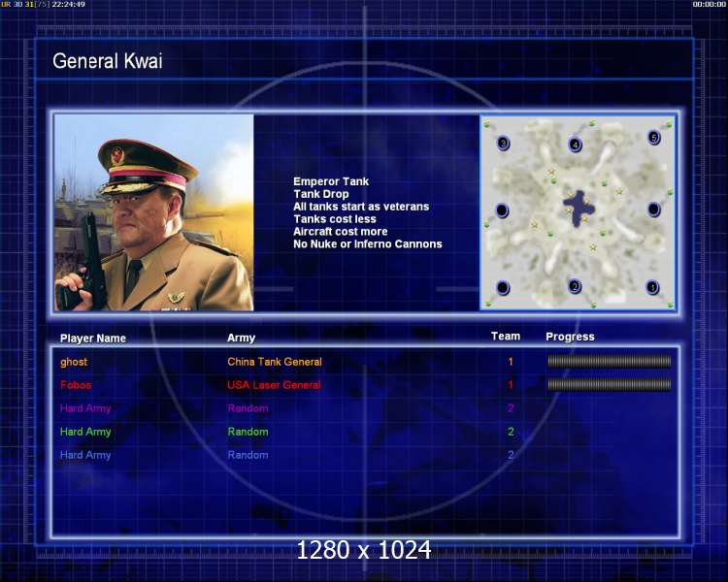Click the "Aircraft cost more" line

coord(341,232)
